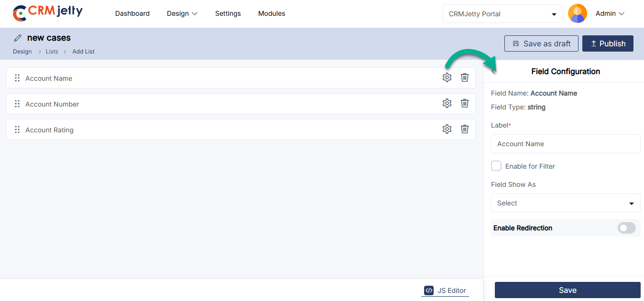This screenshot has height=301, width=644.
Task: Delete the Account Name field row
Action: tap(464, 77)
